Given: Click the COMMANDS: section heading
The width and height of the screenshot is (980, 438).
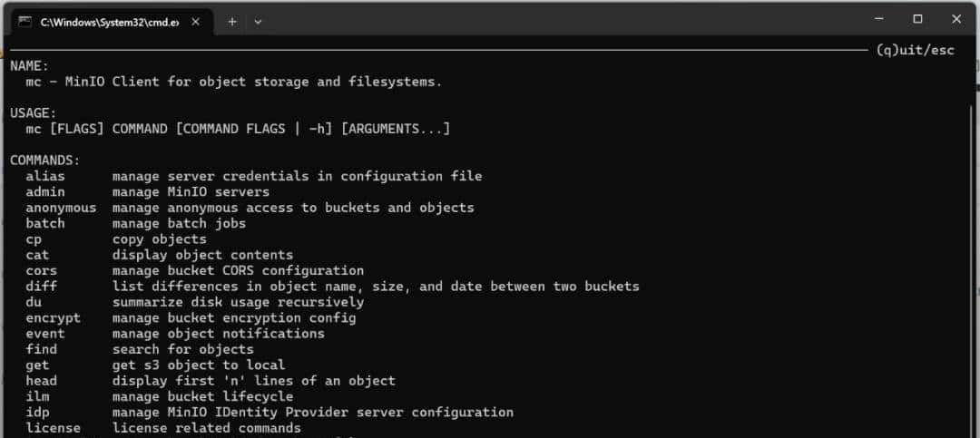Looking at the screenshot, I should pyautogui.click(x=45, y=161).
